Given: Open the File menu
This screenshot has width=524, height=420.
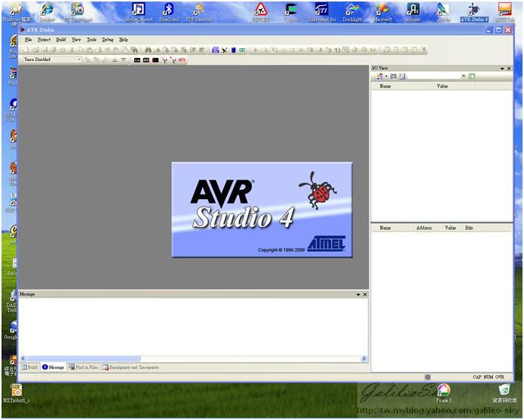Looking at the screenshot, I should (28, 40).
